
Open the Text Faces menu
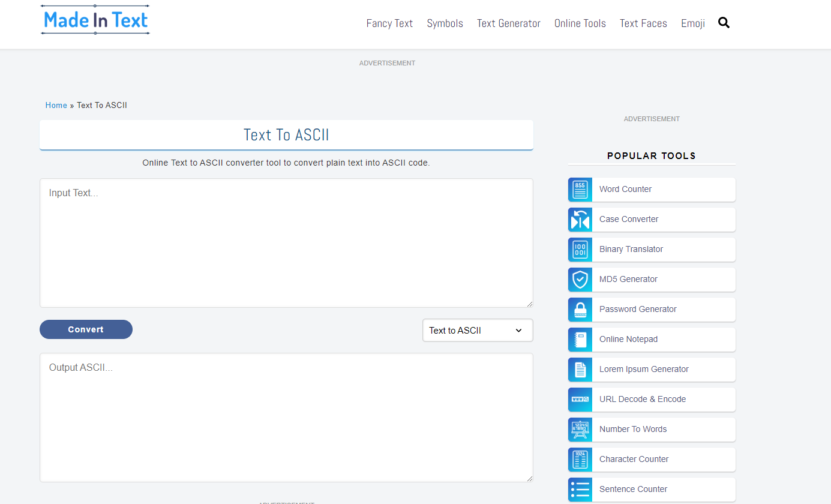click(x=643, y=23)
